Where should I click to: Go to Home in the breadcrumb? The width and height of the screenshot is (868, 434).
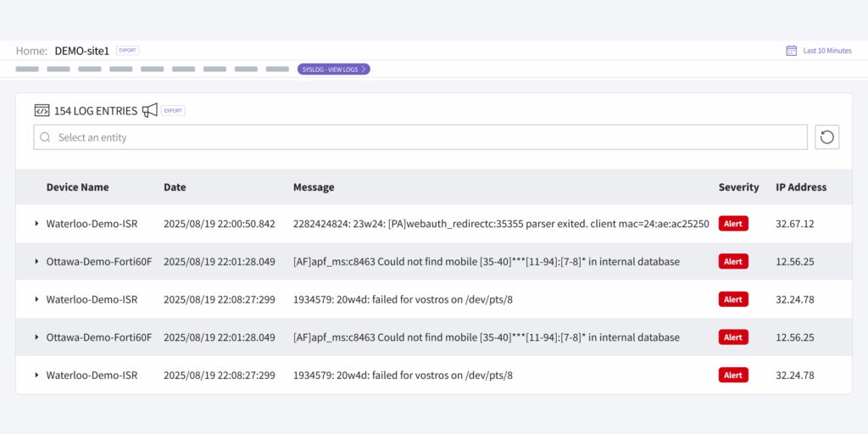click(x=31, y=51)
